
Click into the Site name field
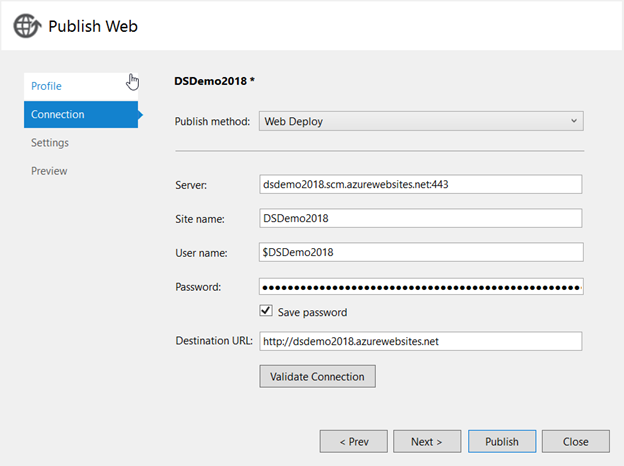421,218
